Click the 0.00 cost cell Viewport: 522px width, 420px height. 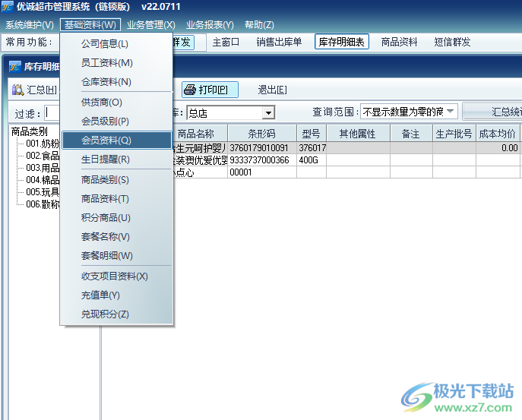tap(498, 148)
